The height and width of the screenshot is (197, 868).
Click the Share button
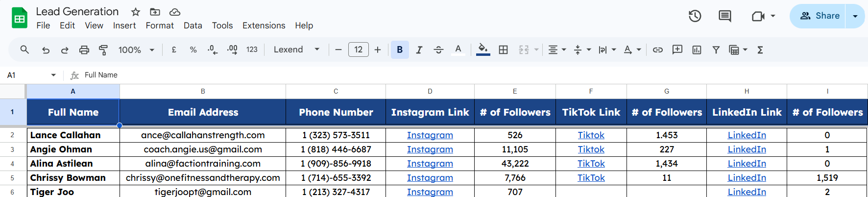tap(820, 16)
